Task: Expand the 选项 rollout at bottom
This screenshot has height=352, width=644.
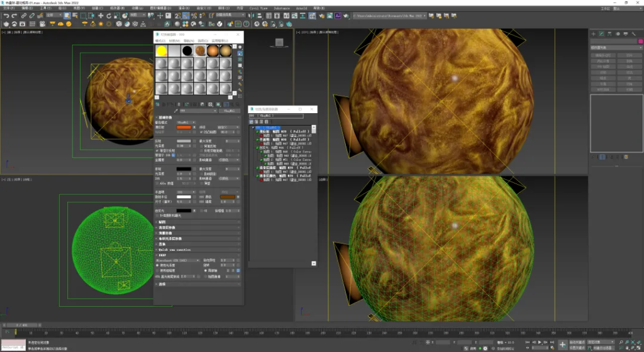Action: [197, 284]
